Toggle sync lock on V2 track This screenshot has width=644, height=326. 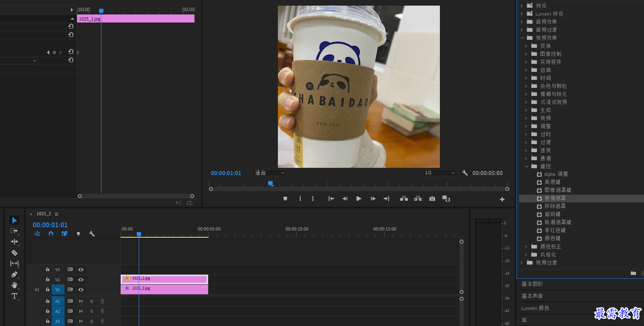(70, 279)
